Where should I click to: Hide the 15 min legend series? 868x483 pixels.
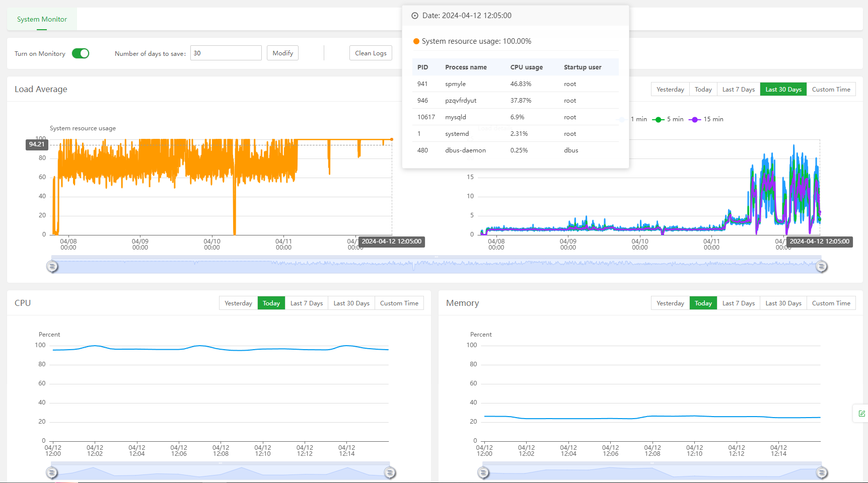point(706,119)
